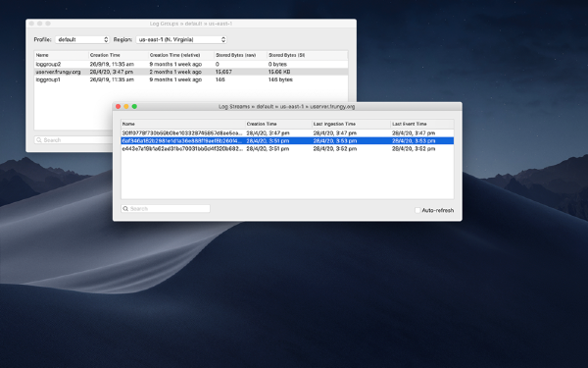Click the Log Groups window title bar text
This screenshot has width=588, height=368.
tap(191, 24)
